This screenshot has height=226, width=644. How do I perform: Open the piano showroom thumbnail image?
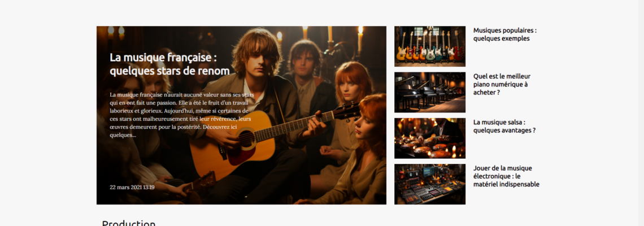pyautogui.click(x=429, y=93)
